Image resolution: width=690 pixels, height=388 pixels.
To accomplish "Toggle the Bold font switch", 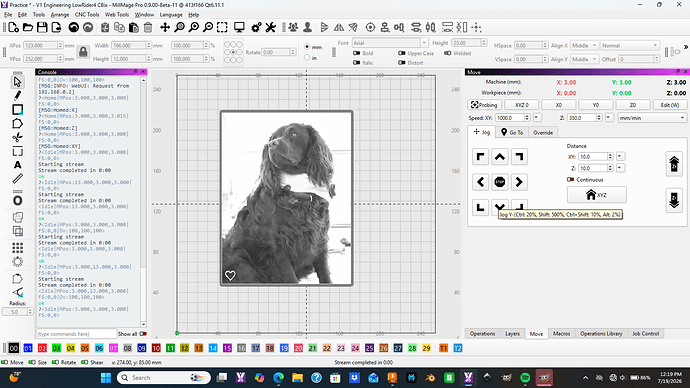I will point(356,53).
